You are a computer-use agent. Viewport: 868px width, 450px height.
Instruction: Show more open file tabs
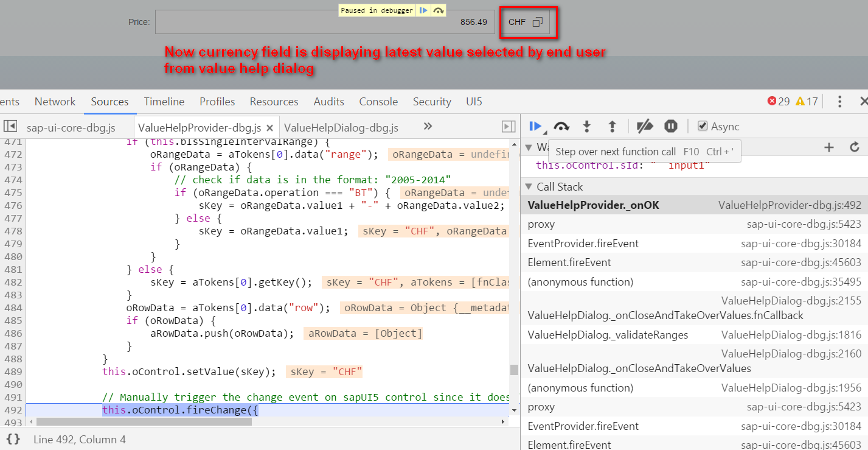click(428, 126)
